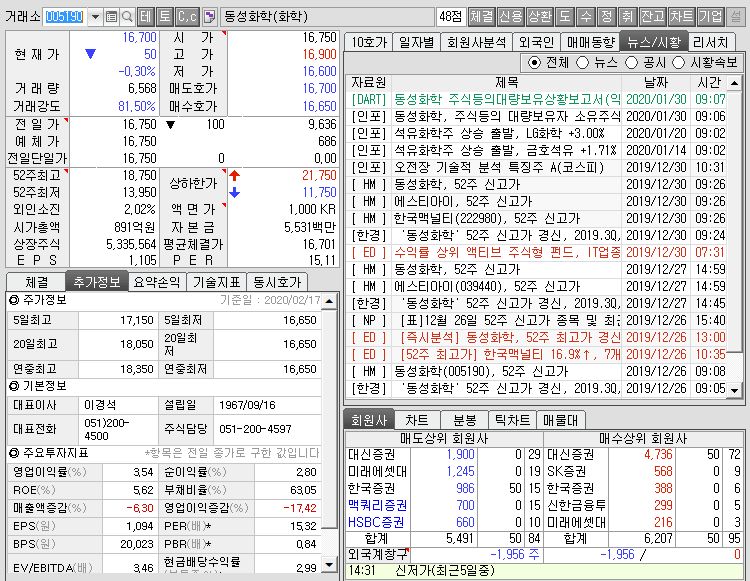
Task: Open the 리서치 tab
Action: 710,43
